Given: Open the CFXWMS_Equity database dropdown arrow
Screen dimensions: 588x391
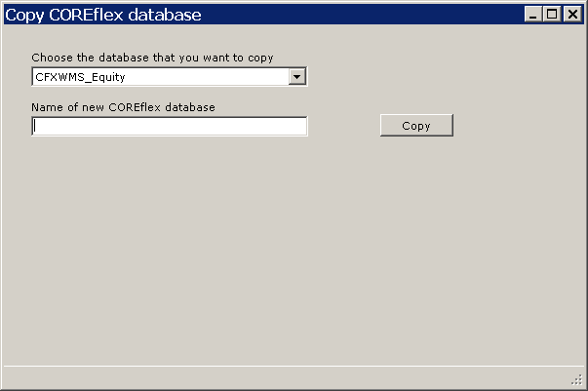Looking at the screenshot, I should pos(297,77).
